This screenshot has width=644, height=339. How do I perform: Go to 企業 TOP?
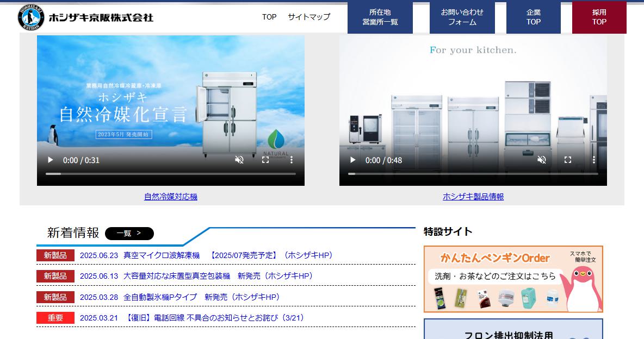tap(534, 17)
